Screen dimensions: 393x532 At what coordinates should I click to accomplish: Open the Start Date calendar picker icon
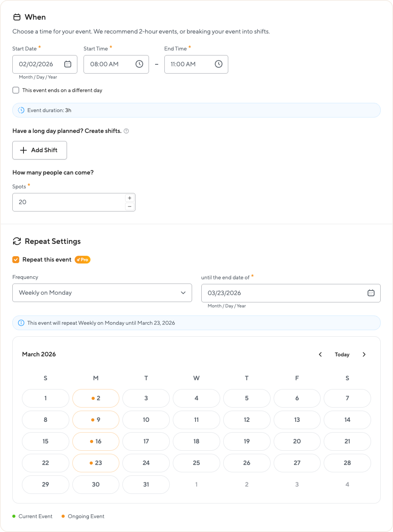click(68, 64)
